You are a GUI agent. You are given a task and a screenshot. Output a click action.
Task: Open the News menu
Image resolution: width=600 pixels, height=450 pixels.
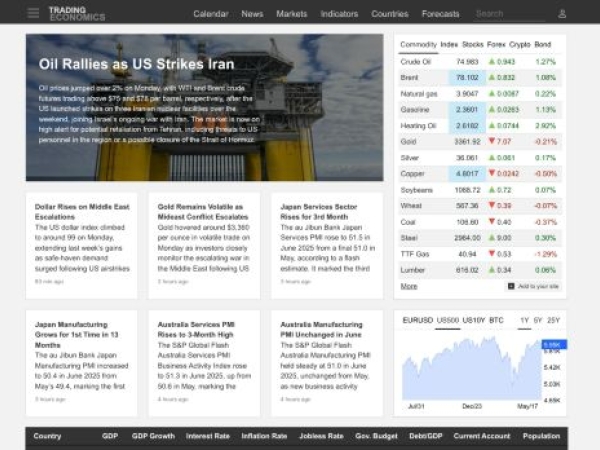click(x=252, y=14)
